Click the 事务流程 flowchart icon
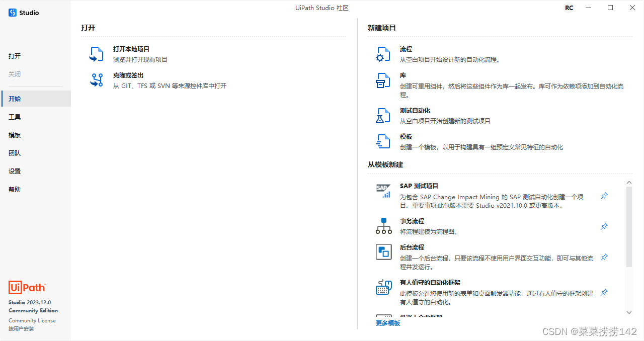Viewport: 644px width, 341px height. pos(383,226)
